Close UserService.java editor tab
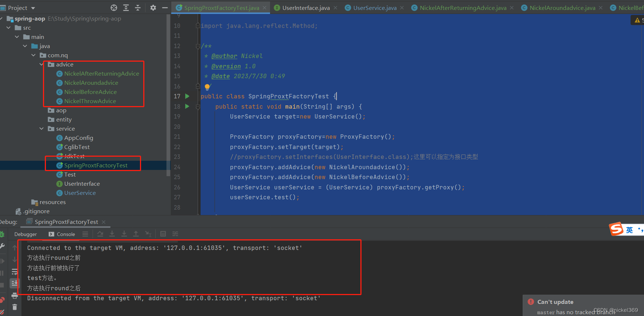The width and height of the screenshot is (644, 316). [402, 8]
